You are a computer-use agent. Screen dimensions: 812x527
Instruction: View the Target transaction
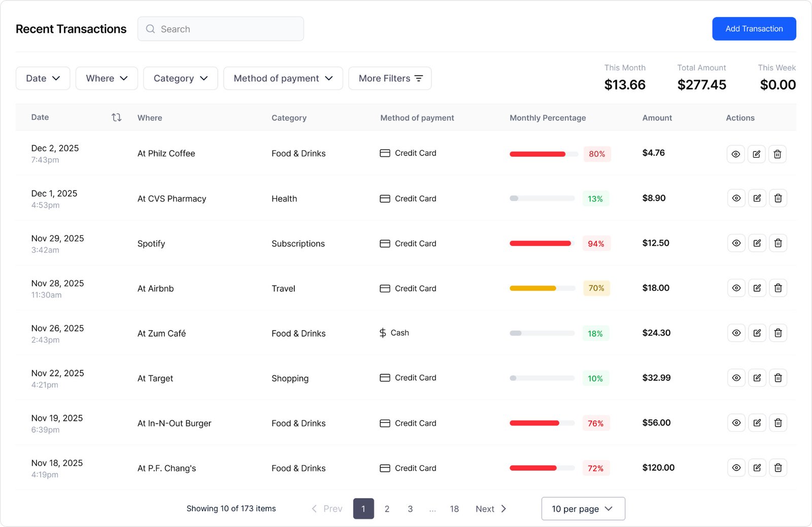(x=736, y=378)
